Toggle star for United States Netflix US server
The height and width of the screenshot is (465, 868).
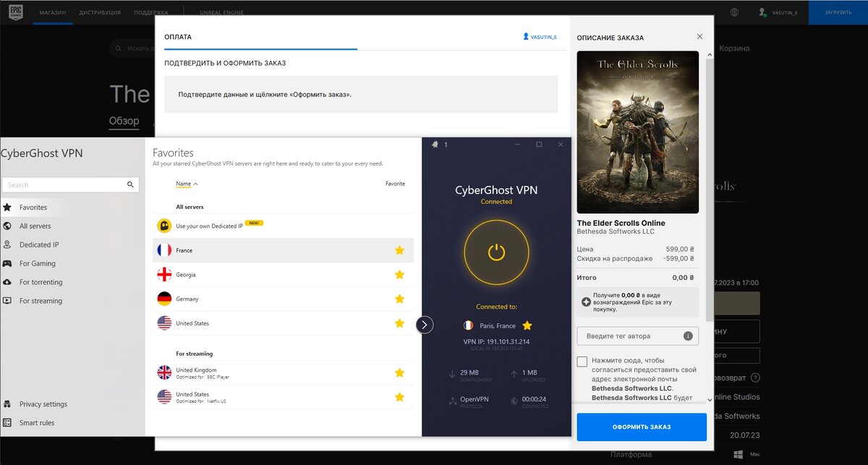[399, 397]
